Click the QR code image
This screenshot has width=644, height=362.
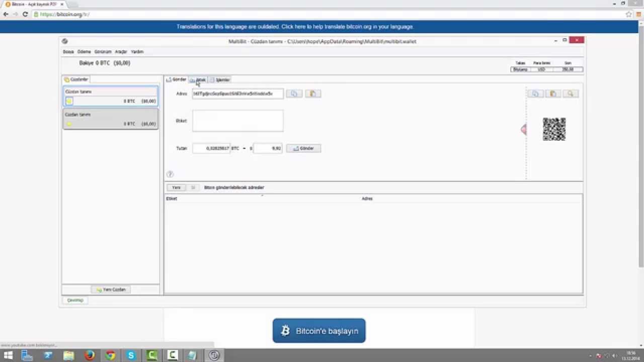pyautogui.click(x=554, y=129)
